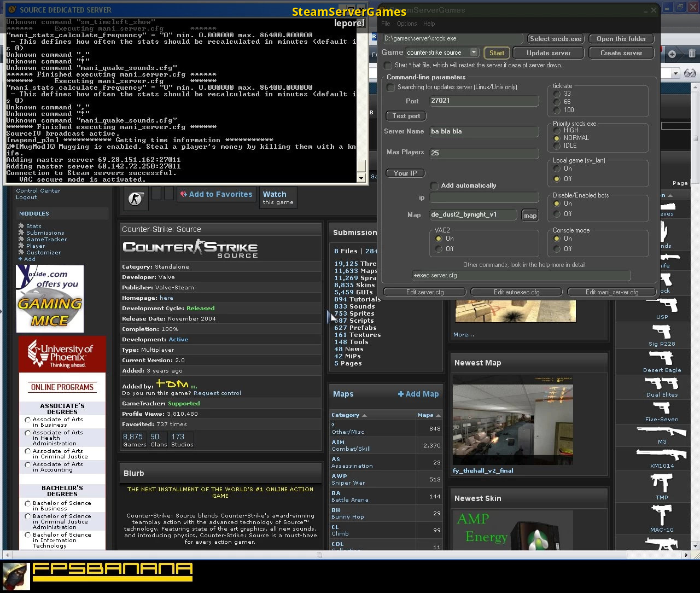The height and width of the screenshot is (593, 700).
Task: Click the horizontal scrollbar grip at page bottom
Action: (320, 555)
